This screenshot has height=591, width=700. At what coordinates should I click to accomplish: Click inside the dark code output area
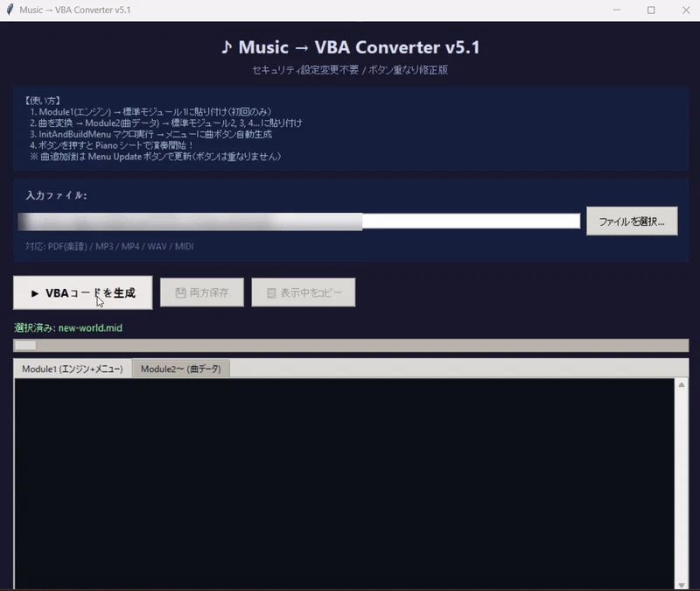[344, 484]
